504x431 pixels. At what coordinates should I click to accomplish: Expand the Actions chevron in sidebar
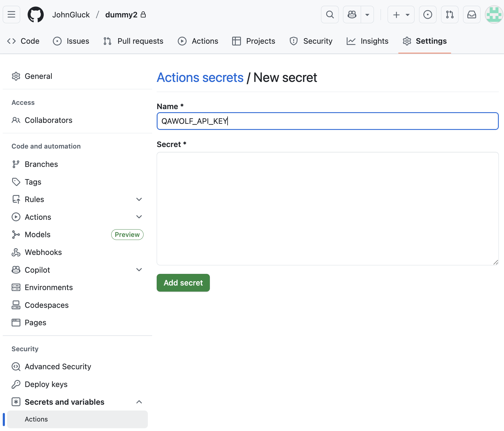point(139,217)
